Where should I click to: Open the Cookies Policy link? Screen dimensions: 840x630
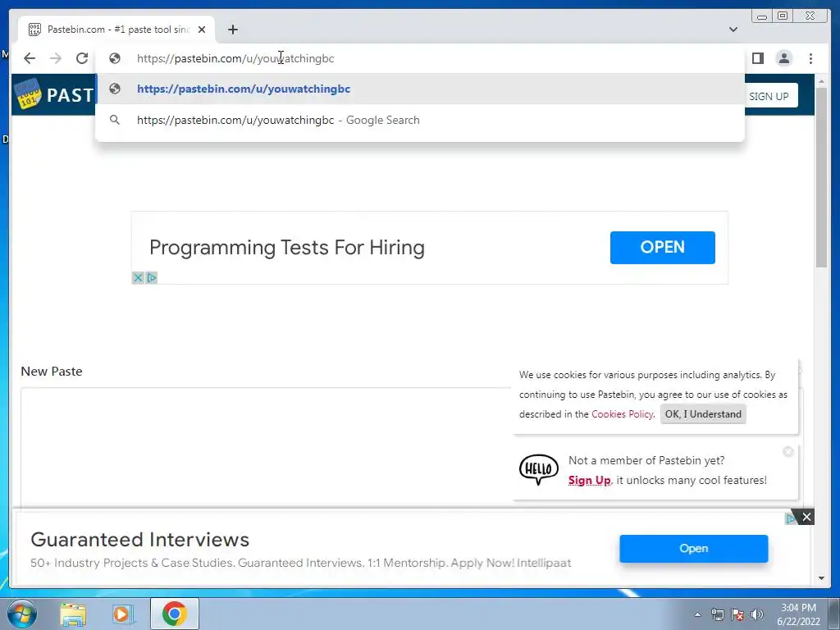tap(622, 414)
